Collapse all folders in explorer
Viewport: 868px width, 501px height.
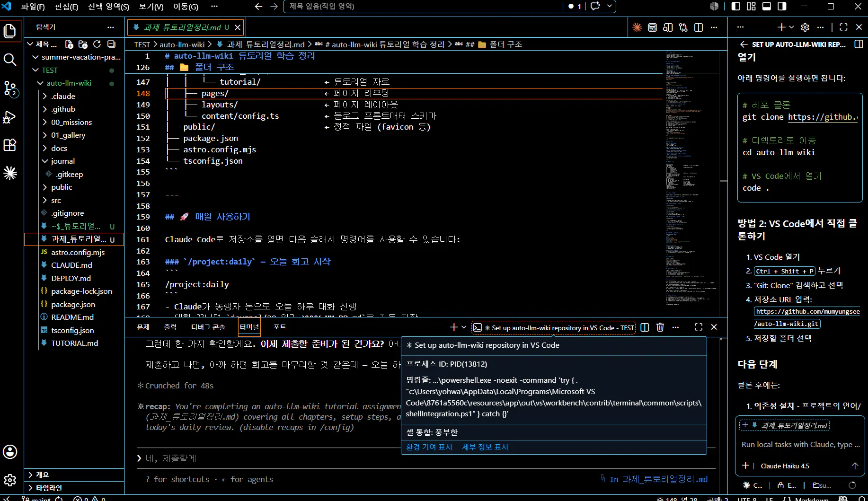tap(111, 44)
